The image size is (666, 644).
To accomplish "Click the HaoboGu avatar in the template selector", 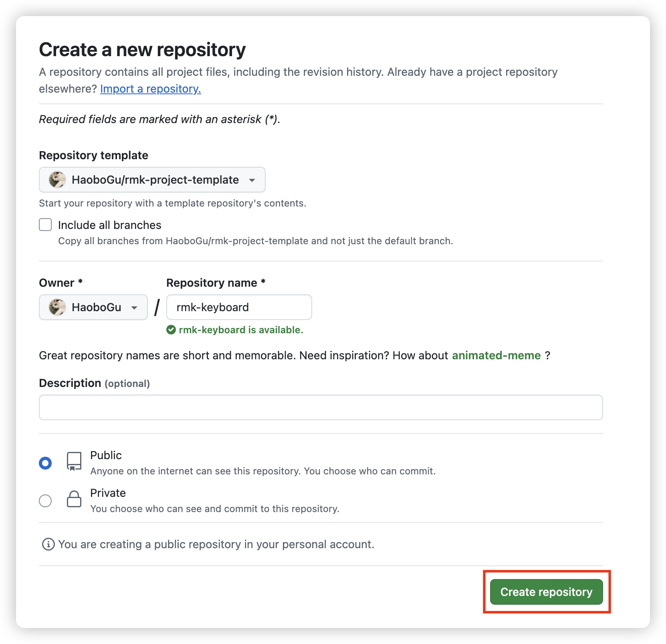I will (57, 180).
